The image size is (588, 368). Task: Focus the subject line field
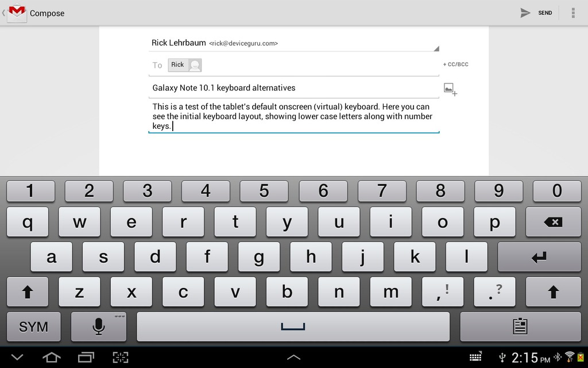[293, 88]
